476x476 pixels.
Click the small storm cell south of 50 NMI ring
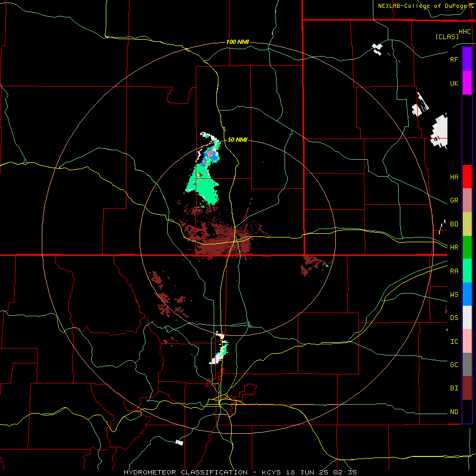coord(220,349)
